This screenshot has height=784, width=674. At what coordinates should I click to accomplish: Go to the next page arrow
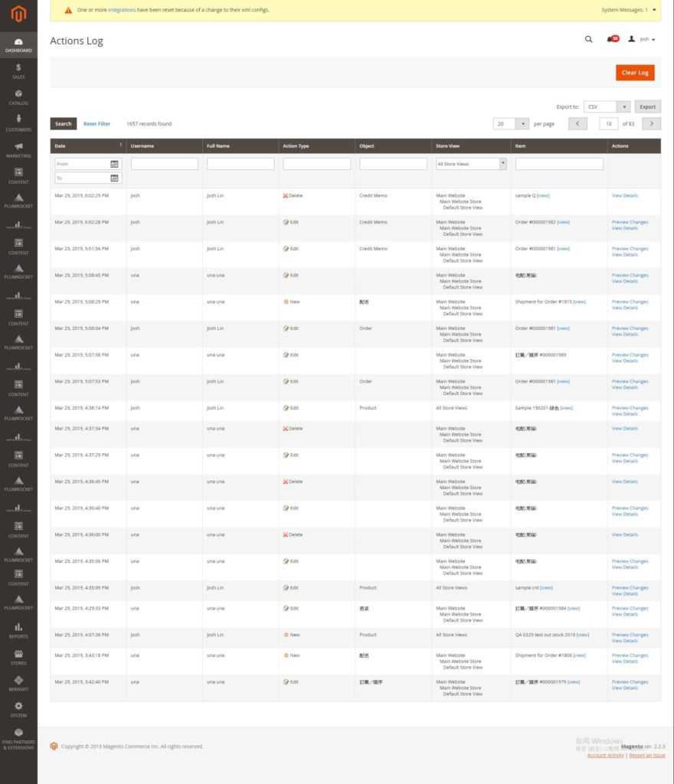click(x=651, y=123)
